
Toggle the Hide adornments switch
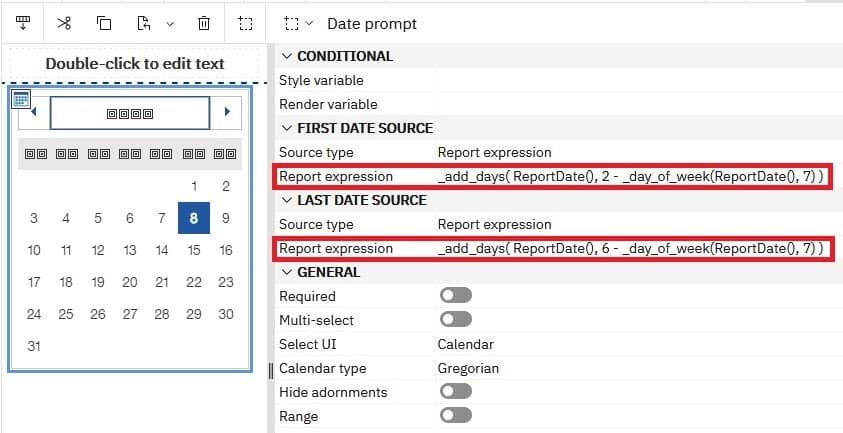[455, 392]
